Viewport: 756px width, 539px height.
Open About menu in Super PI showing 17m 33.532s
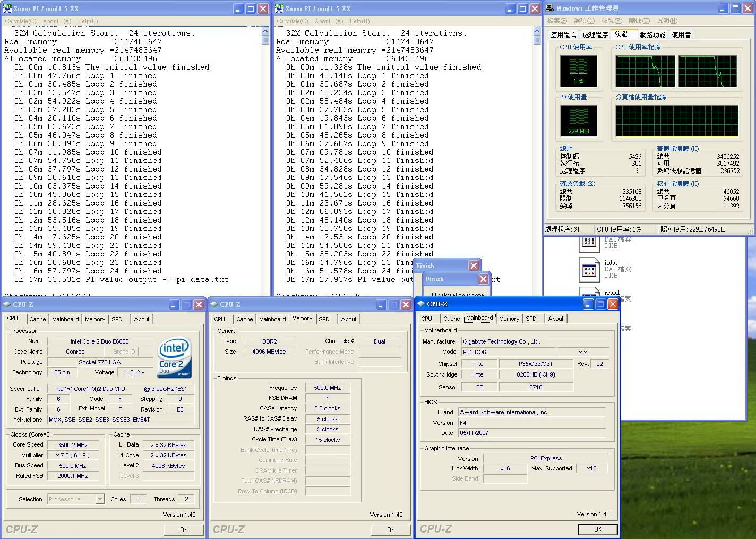[57, 21]
